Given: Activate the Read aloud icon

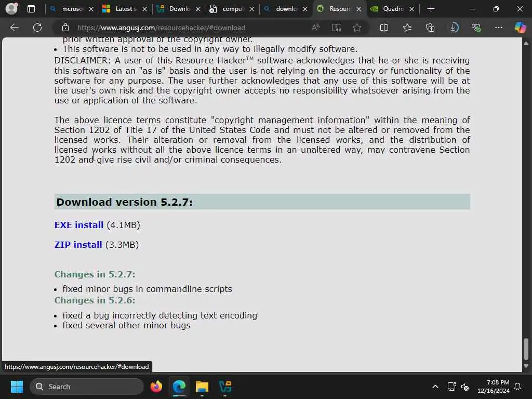Looking at the screenshot, I should point(315,28).
